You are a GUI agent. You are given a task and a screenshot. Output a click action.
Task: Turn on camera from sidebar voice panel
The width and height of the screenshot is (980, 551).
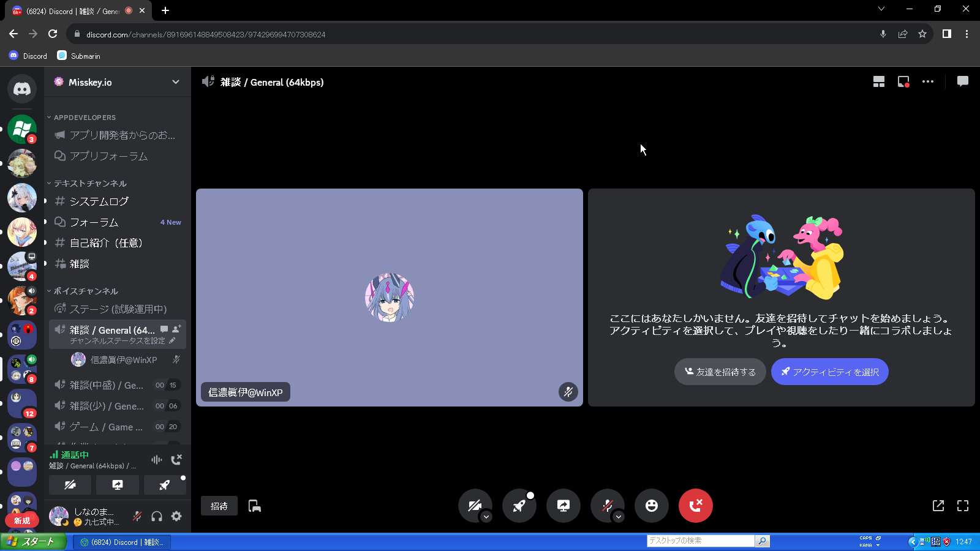70,485
